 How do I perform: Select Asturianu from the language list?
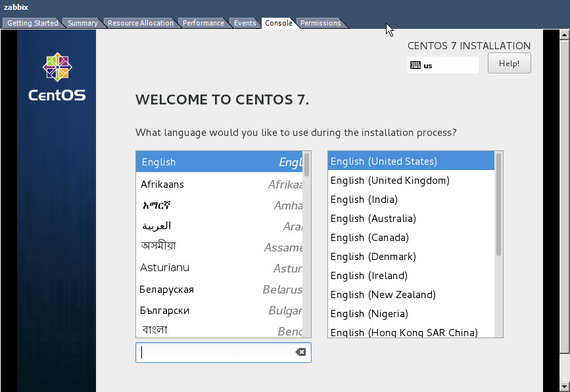164,268
